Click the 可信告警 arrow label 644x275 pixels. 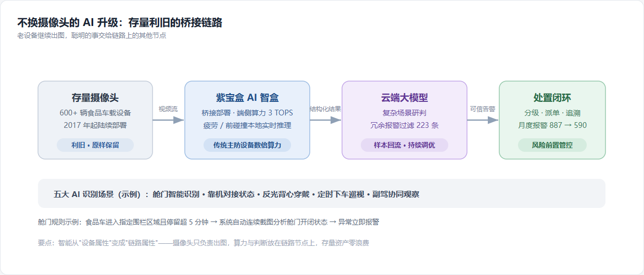click(x=483, y=109)
